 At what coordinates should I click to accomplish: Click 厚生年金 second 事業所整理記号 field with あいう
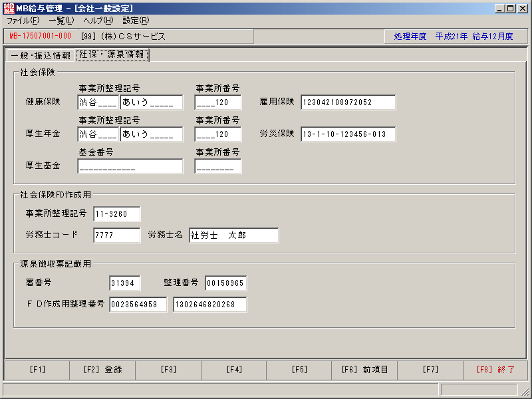(x=152, y=134)
